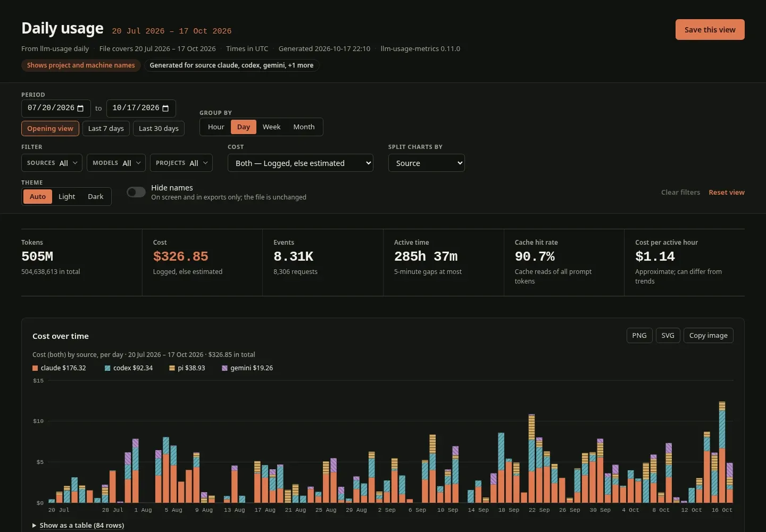
Task: Select the Light theme option
Action: coord(66,196)
